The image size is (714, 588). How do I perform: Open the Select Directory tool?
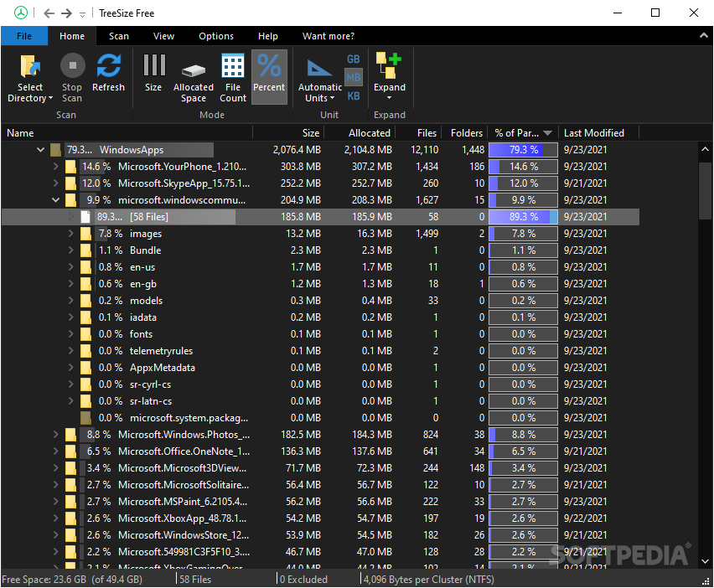point(30,77)
